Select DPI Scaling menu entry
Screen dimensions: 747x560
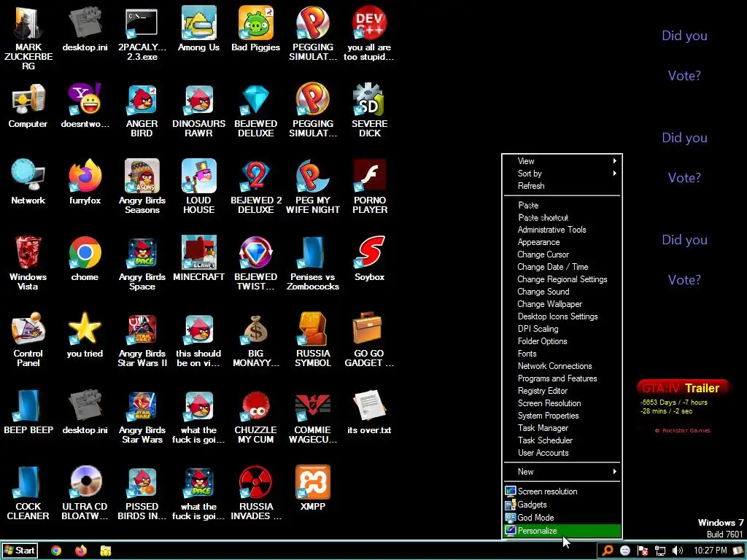(x=562, y=329)
